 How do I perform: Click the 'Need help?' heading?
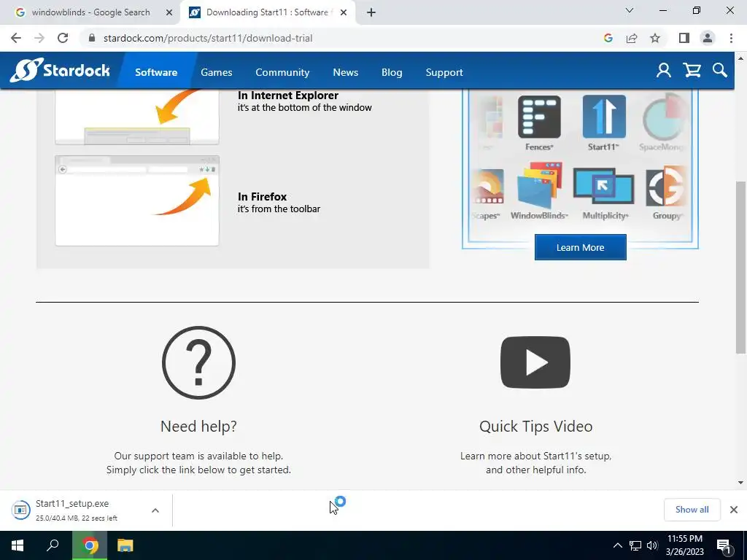click(198, 426)
